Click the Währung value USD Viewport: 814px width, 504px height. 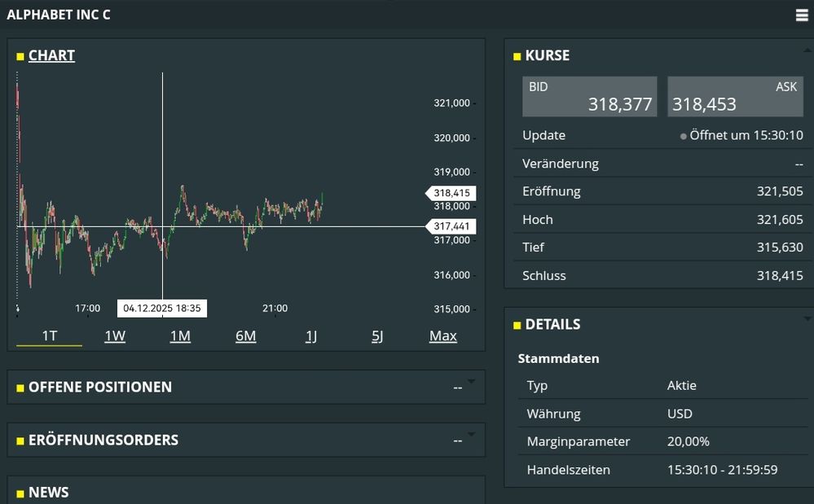coord(680,414)
